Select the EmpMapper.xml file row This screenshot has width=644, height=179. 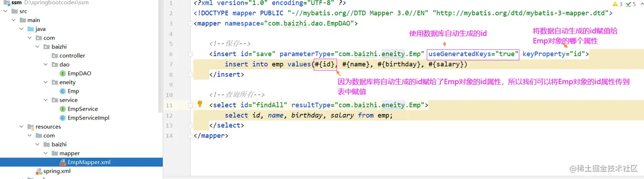click(x=81, y=162)
